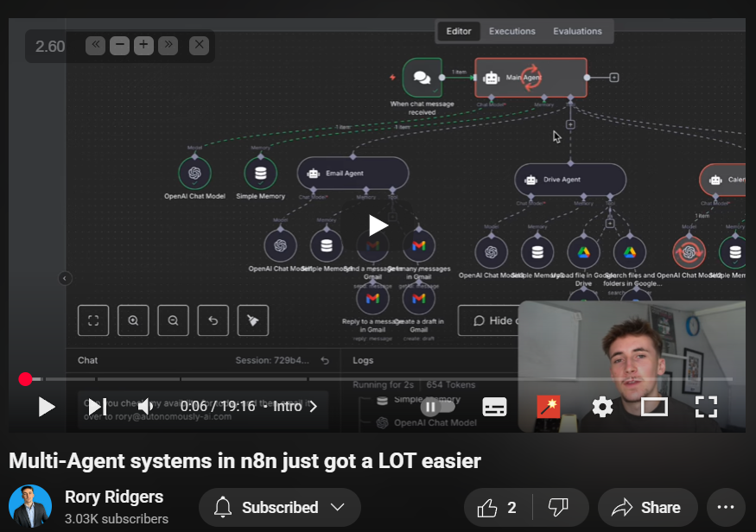Click Get many messages in Gmail node
The height and width of the screenshot is (532, 756).
coord(418,246)
